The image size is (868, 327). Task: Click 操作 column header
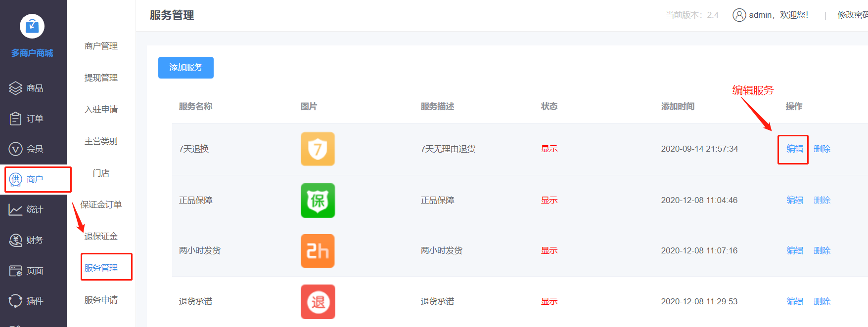pos(794,106)
